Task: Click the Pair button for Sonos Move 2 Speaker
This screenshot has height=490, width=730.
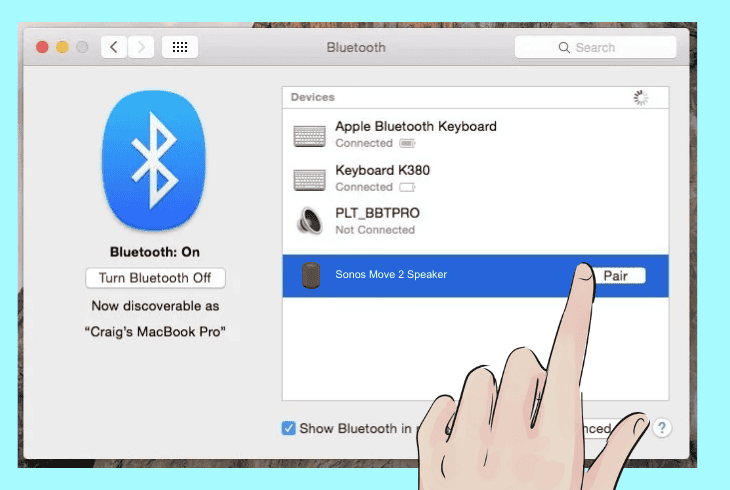Action: [616, 276]
